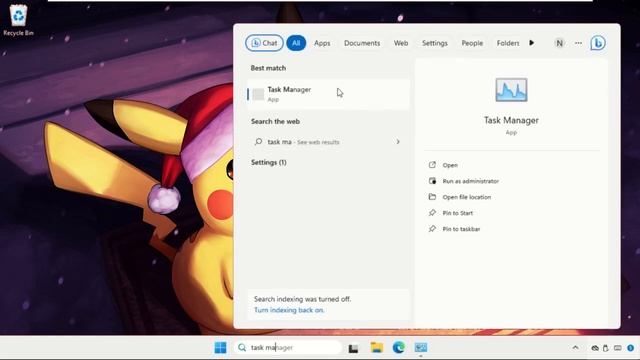Open the three-dot options menu
This screenshot has height=360, width=640.
pos(578,43)
